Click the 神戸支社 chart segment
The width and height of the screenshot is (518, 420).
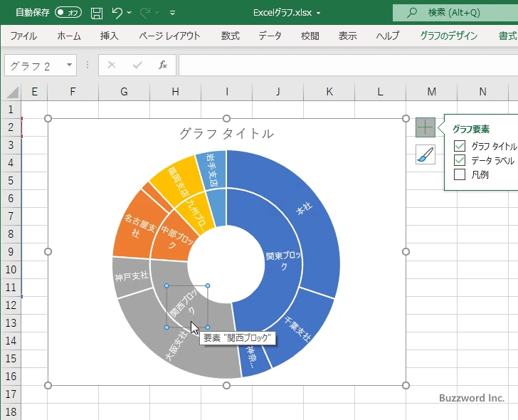(132, 276)
